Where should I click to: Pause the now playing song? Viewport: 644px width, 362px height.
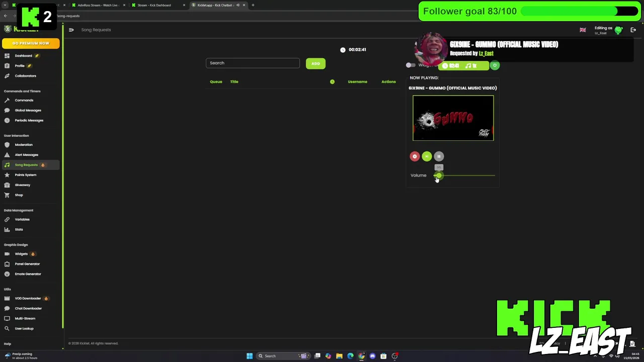[x=439, y=156]
